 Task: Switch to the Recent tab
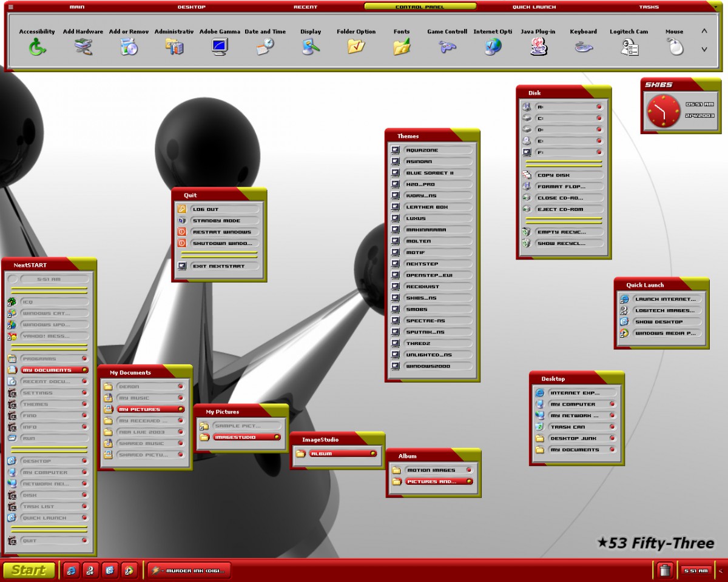click(x=305, y=7)
